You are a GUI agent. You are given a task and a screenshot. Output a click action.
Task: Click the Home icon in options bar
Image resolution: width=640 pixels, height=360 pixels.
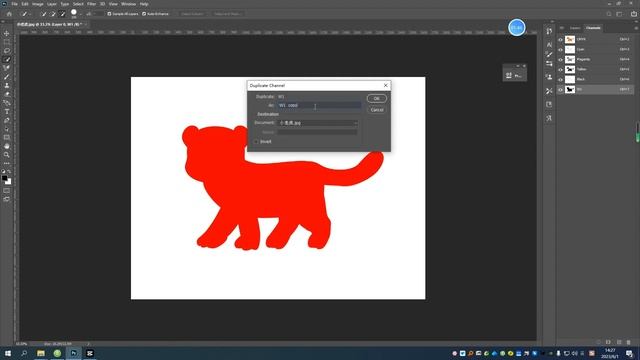click(x=9, y=14)
